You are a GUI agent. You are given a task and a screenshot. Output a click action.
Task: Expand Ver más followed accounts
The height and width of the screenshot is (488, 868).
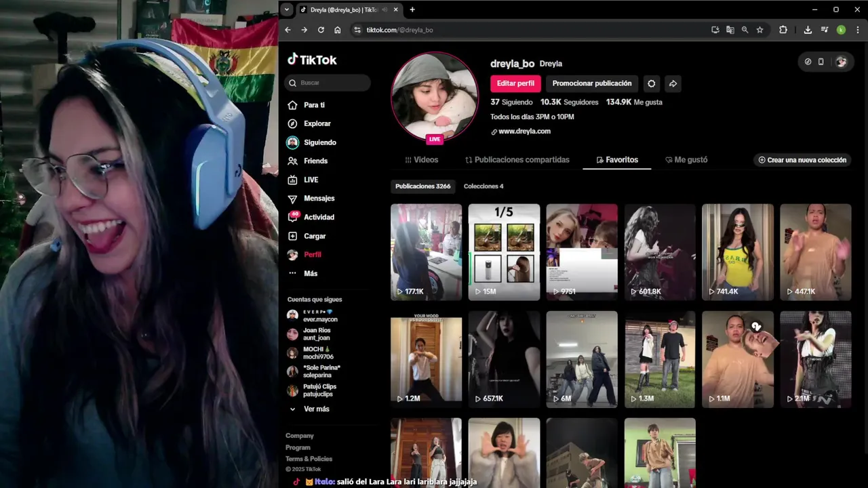(309, 409)
